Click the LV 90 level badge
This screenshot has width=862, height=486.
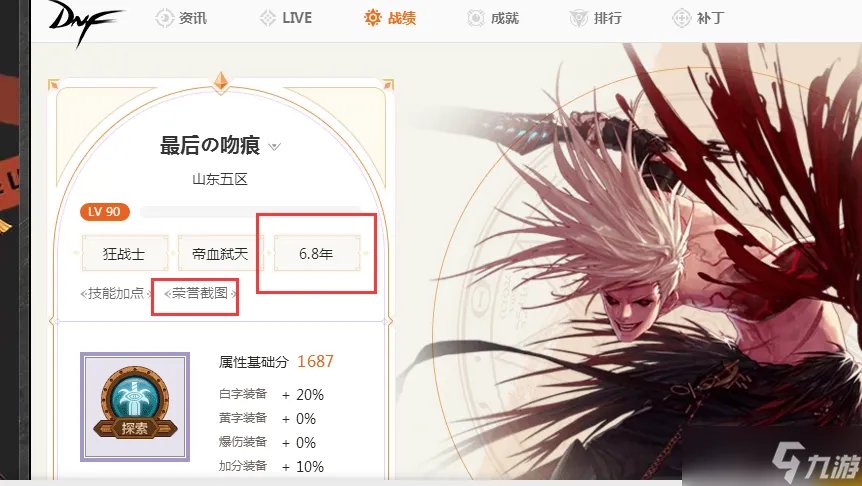105,212
